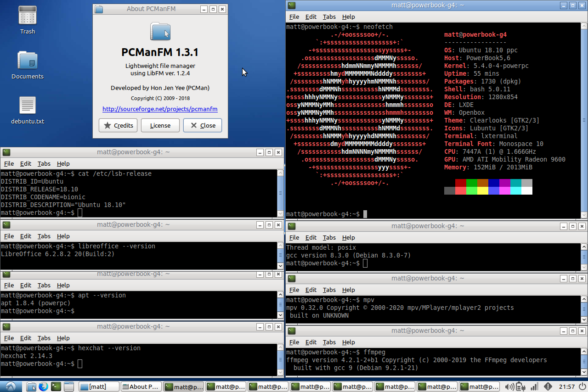Click the 'Kernel: 5.4.0-4-powerpc' neofetch line
588x392 pixels.
tap(486, 66)
